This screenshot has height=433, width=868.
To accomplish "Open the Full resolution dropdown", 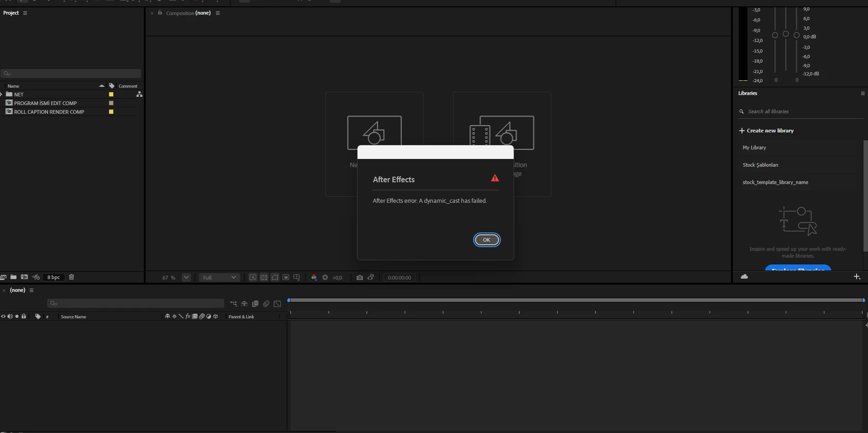I will pos(220,277).
